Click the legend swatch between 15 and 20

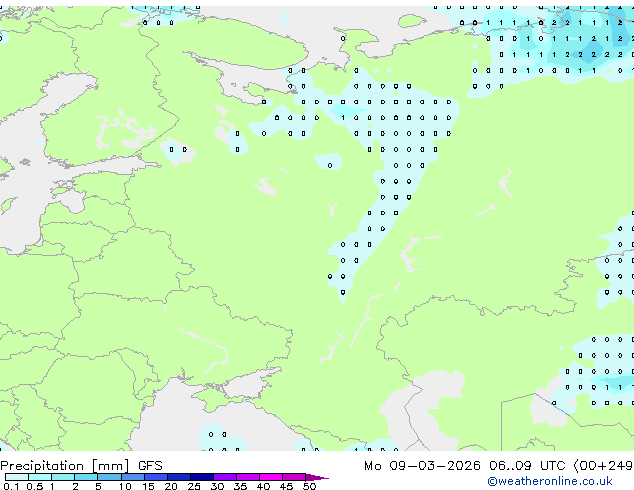[x=155, y=477]
